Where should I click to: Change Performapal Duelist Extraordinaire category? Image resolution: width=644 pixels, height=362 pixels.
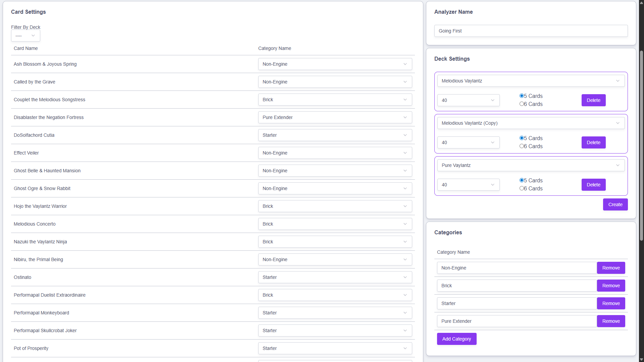[x=335, y=295]
